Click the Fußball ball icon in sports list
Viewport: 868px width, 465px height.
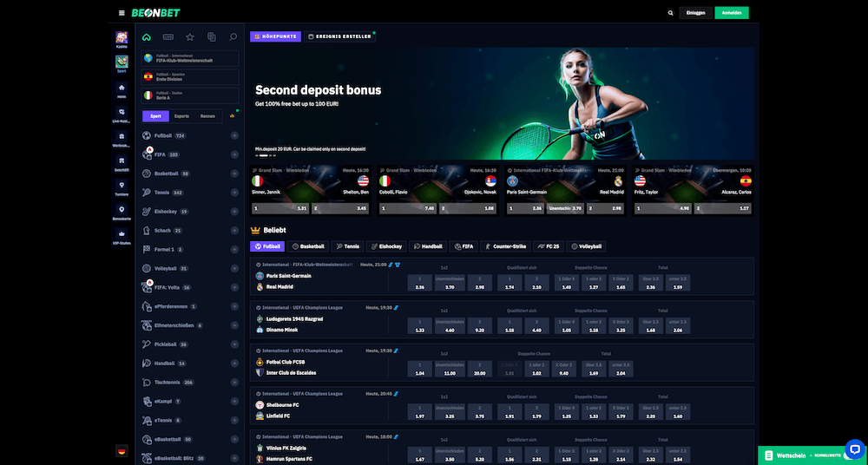(x=146, y=135)
